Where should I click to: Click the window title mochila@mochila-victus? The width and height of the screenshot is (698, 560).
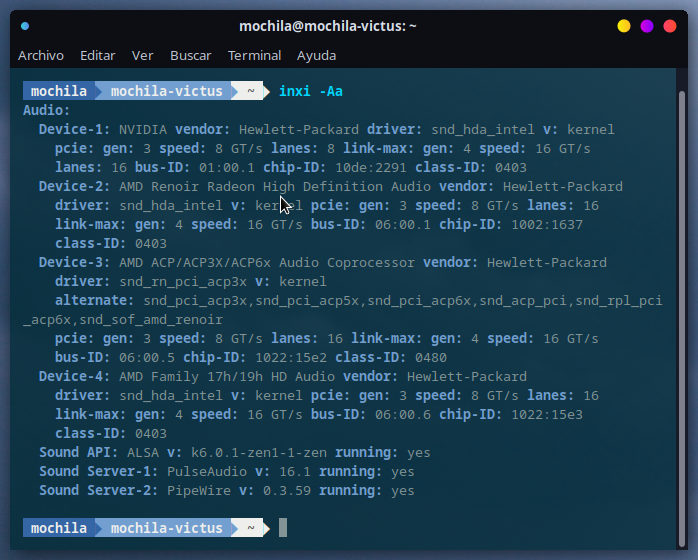328,26
